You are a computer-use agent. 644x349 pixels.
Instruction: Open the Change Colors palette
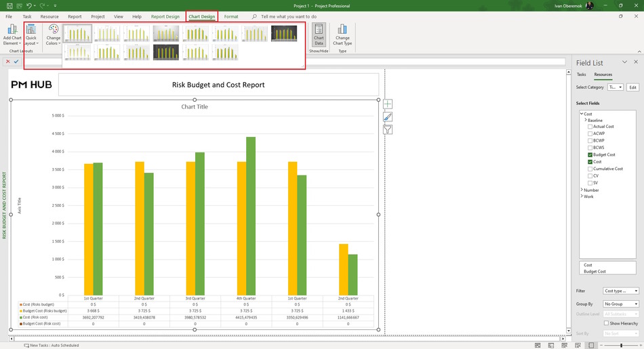click(x=53, y=35)
